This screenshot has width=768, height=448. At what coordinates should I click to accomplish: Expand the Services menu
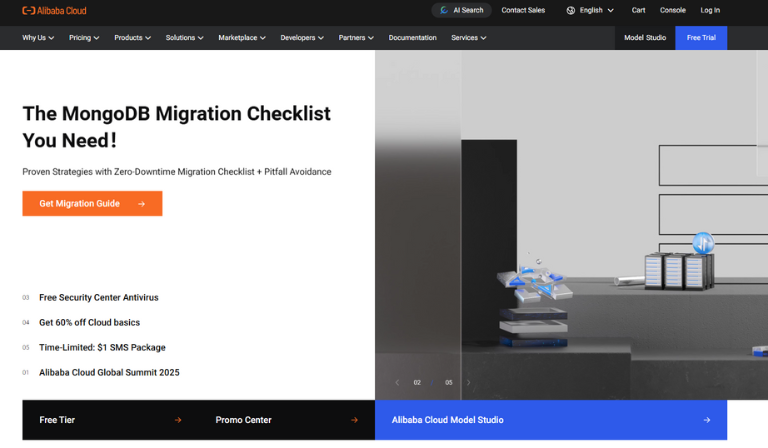tap(469, 38)
